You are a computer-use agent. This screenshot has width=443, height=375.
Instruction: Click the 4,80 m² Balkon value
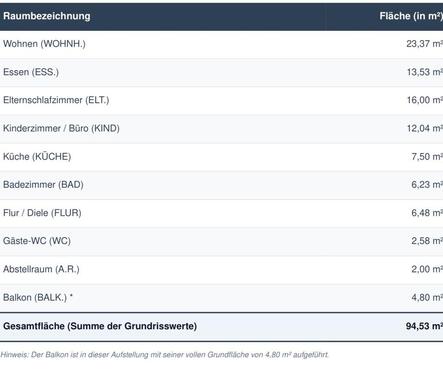[427, 298]
